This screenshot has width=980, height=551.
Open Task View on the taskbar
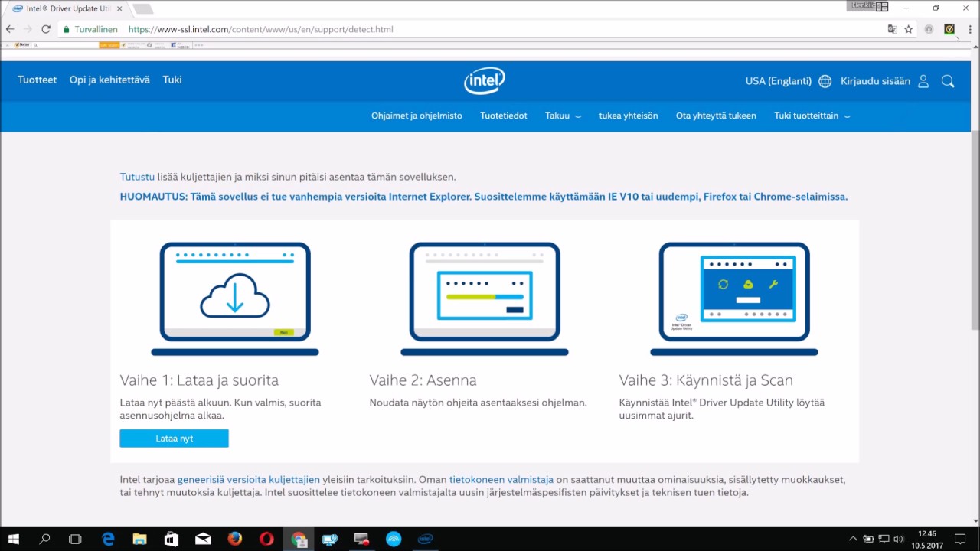pos(75,539)
